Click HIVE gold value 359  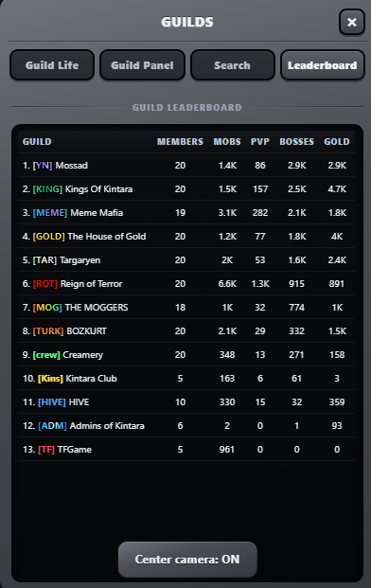pos(337,402)
